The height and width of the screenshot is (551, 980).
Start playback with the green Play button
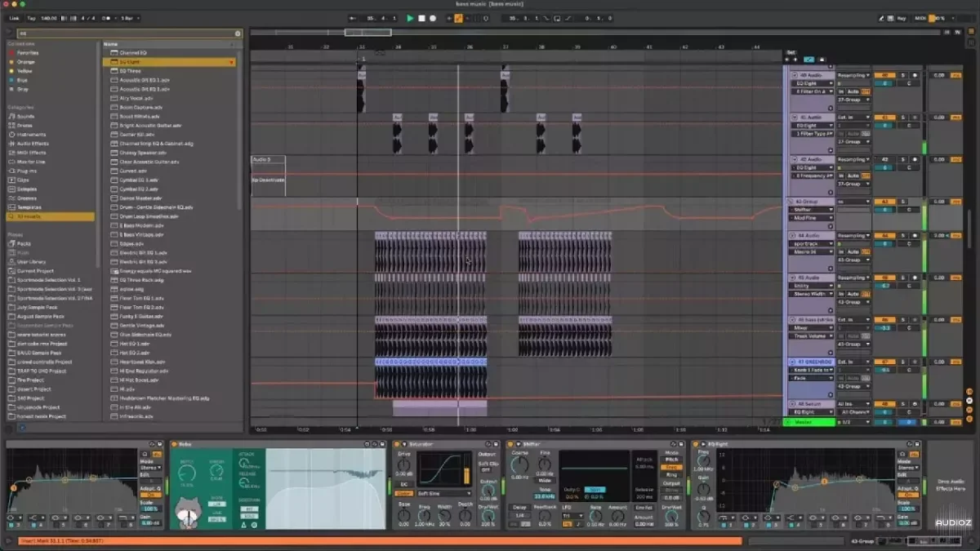[x=410, y=18]
